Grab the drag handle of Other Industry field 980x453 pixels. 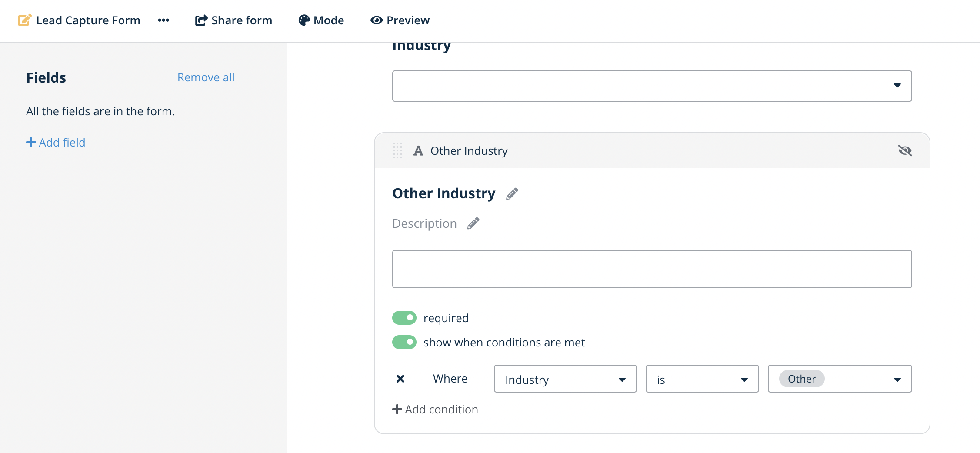click(397, 150)
